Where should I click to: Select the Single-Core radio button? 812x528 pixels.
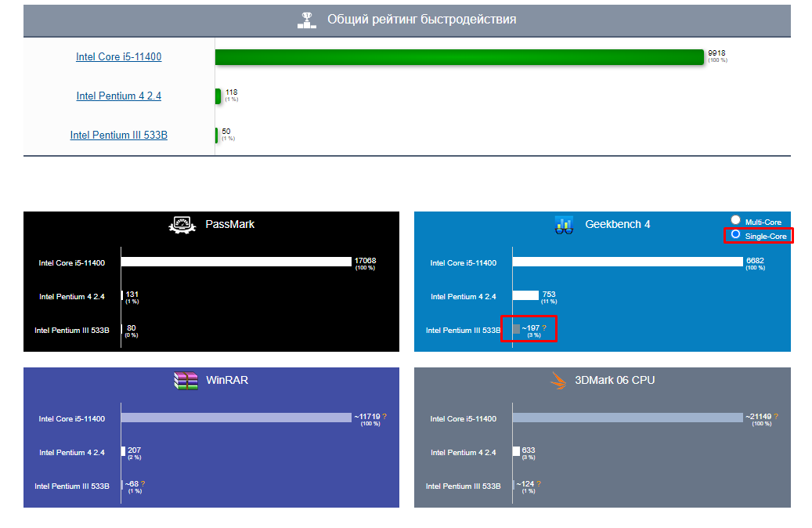735,235
